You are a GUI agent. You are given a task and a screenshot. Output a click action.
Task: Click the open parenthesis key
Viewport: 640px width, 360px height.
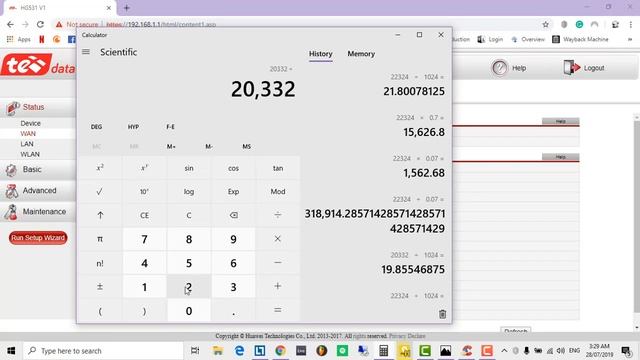point(100,311)
